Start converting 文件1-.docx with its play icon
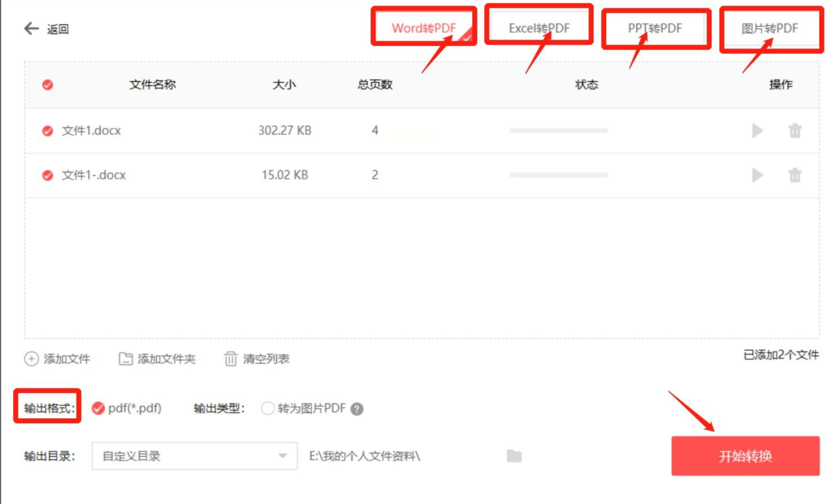 point(757,175)
